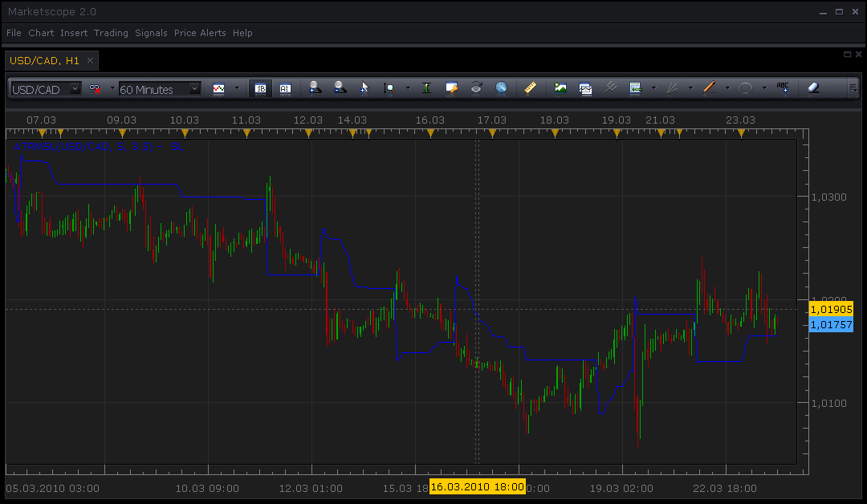Open the Insert menu
This screenshot has height=504, width=867.
pyautogui.click(x=74, y=33)
